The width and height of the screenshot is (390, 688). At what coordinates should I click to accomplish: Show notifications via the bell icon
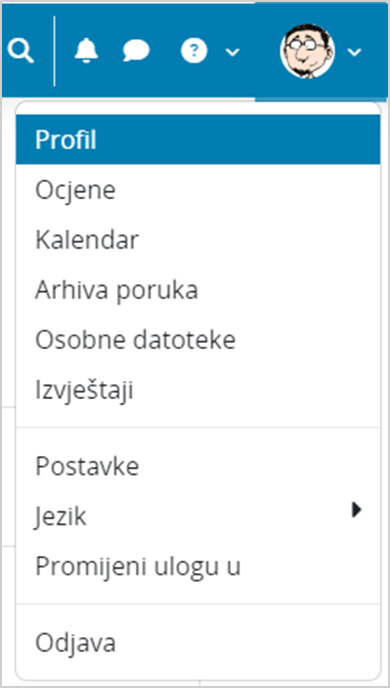[86, 51]
